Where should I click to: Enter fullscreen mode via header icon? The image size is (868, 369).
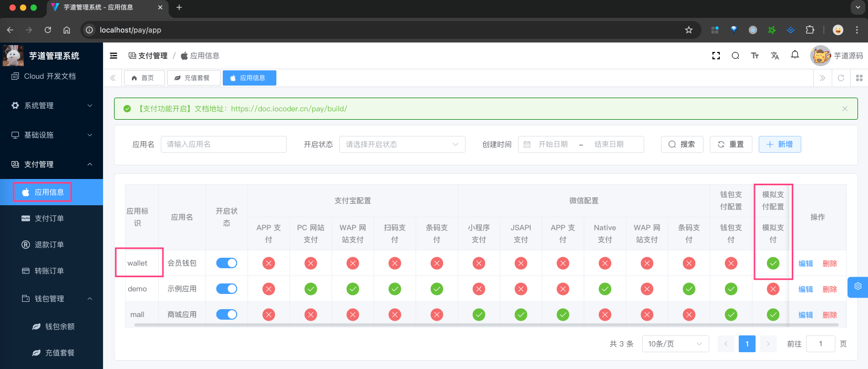(716, 56)
